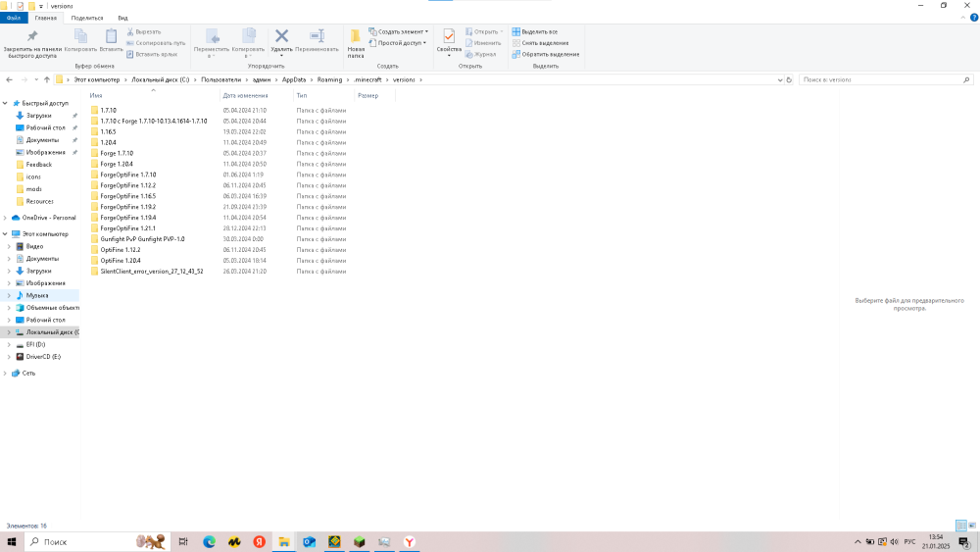Screen dimensions: 980x552
Task: Collapse This PC (Этот компьютер) tree
Action: point(5,233)
